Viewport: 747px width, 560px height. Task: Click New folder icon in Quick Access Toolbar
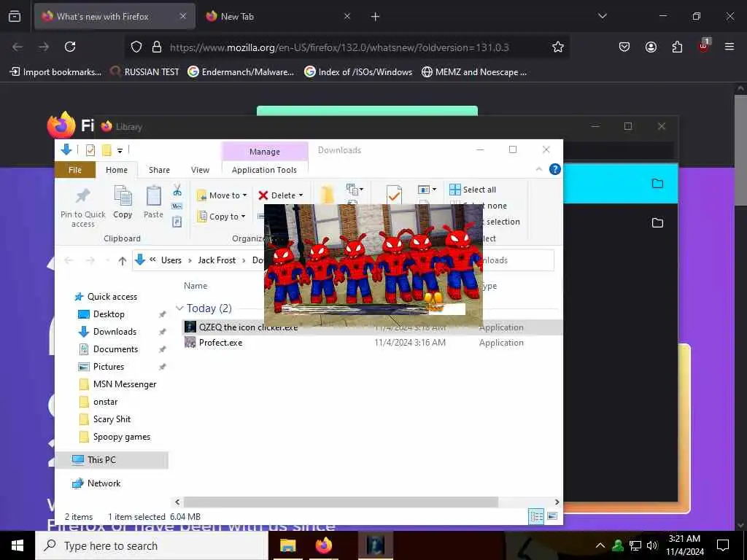point(107,150)
